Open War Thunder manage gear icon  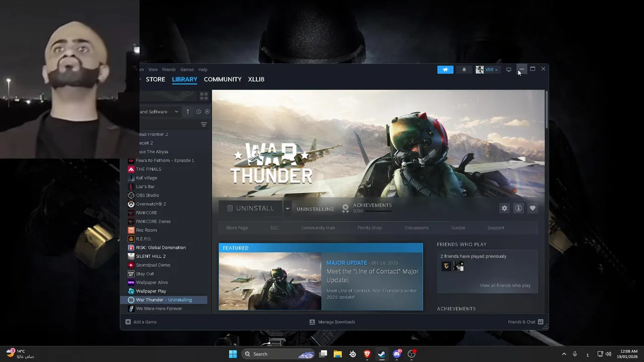pos(504,208)
